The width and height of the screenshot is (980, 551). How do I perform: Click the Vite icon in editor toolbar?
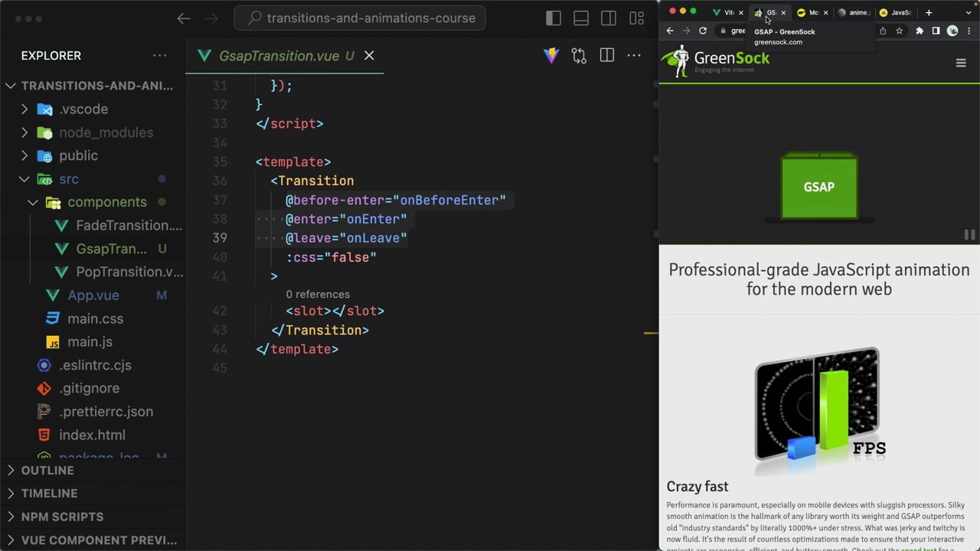[551, 56]
